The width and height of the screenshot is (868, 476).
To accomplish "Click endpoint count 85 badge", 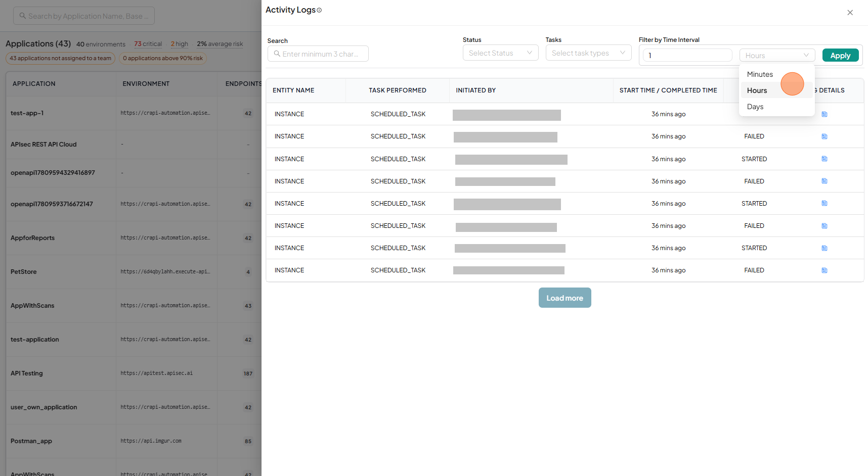I will pyautogui.click(x=248, y=442).
